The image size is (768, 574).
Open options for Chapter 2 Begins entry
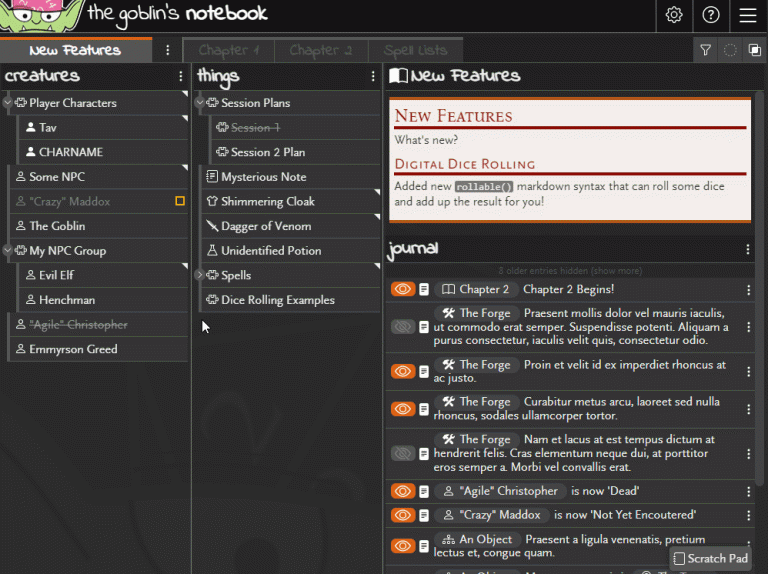click(748, 290)
